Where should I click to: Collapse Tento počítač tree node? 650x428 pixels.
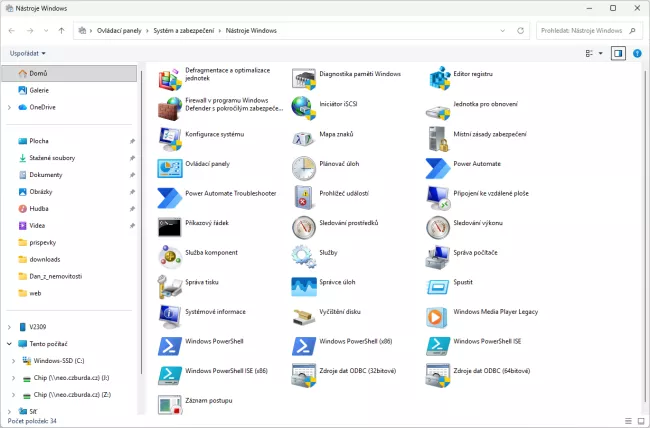click(9, 344)
